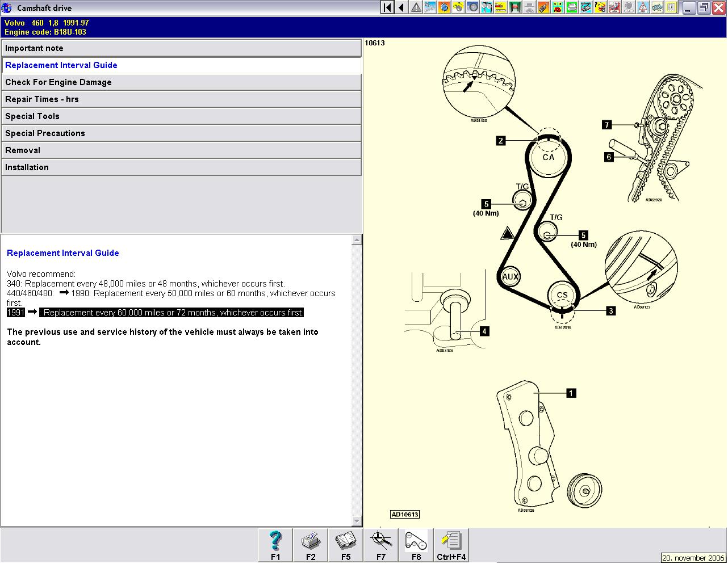
Task: Open the Removal instructions
Action: coord(182,150)
